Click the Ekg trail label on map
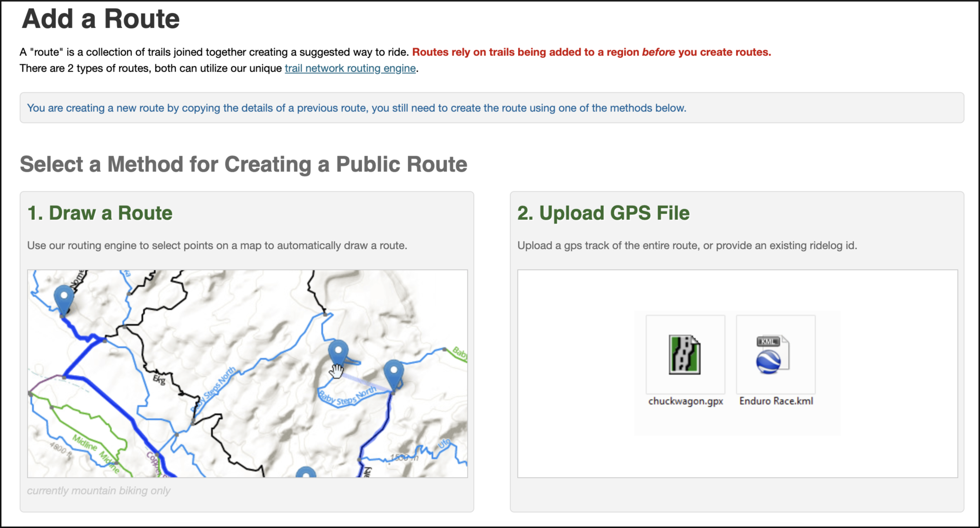Viewport: 980px width, 528px height. click(x=159, y=379)
